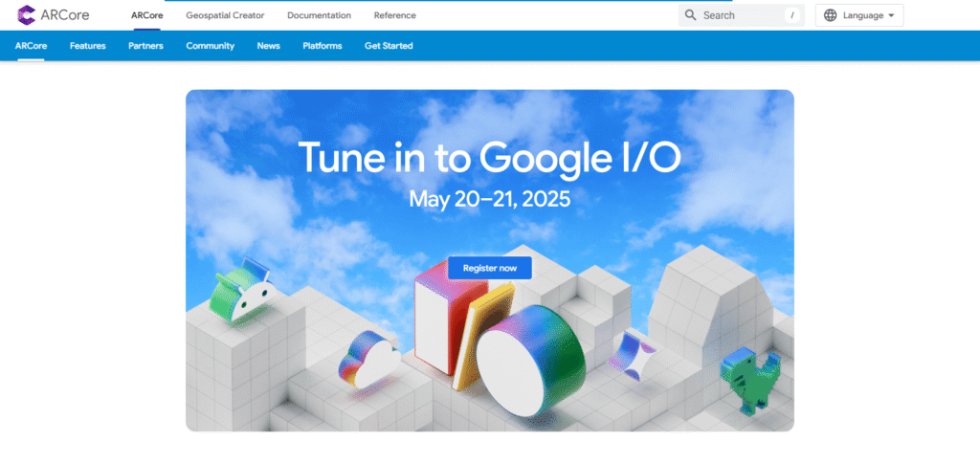The width and height of the screenshot is (980, 463).
Task: Go to the Features section
Action: coord(87,46)
